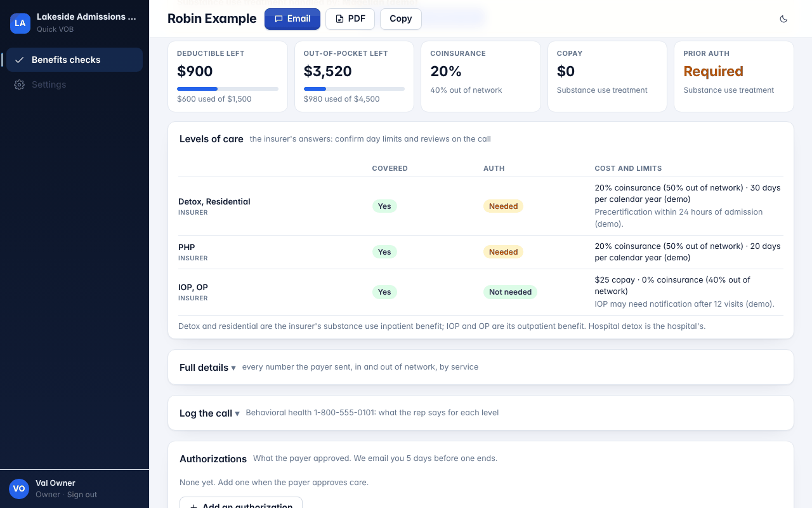This screenshot has width=812, height=508.
Task: Select the PHP row label
Action: [187, 247]
